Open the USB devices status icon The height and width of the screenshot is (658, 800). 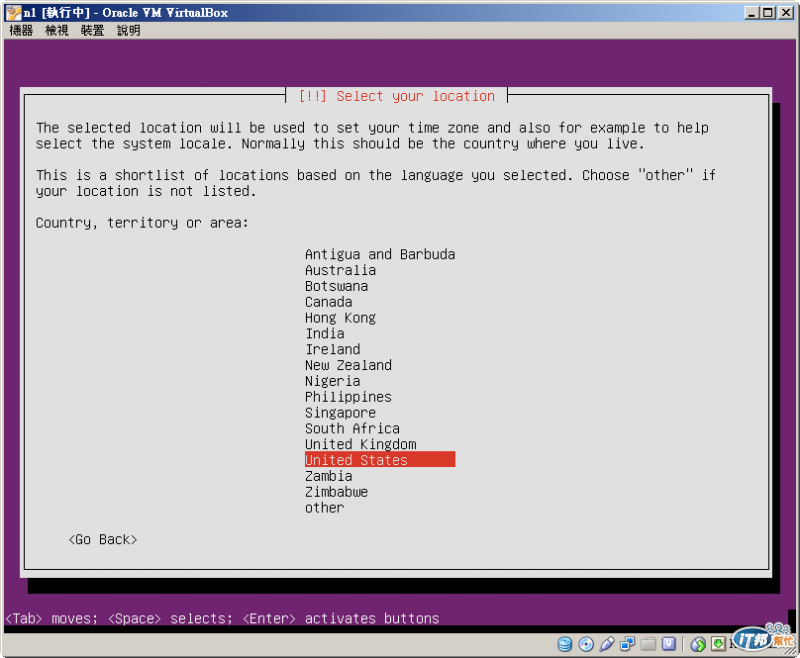607,644
